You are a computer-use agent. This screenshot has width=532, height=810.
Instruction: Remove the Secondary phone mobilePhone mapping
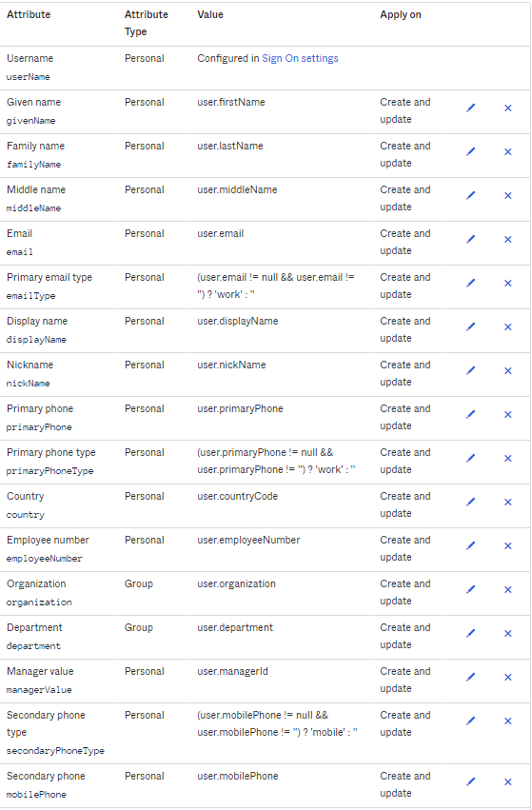coord(507,781)
